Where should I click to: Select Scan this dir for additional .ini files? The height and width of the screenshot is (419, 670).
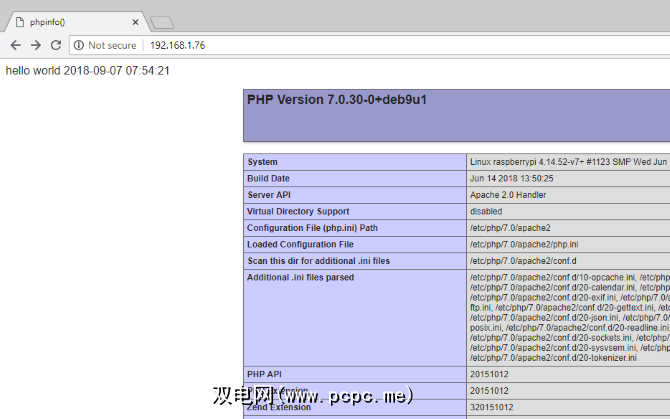(x=318, y=261)
